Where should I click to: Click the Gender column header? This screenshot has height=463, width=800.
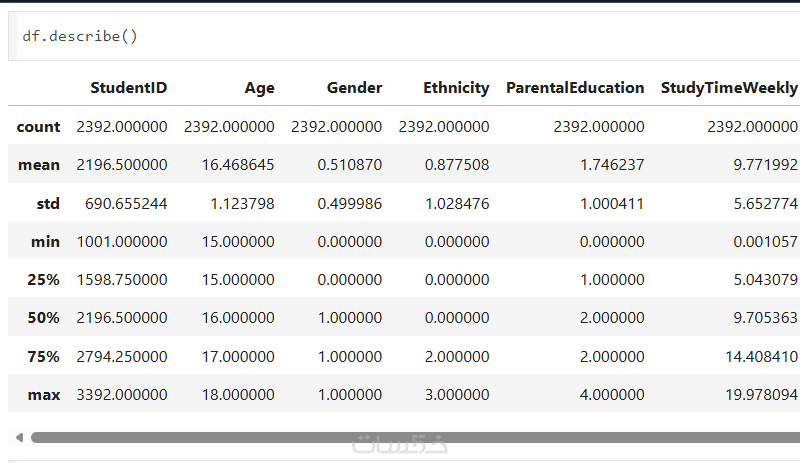tap(354, 88)
